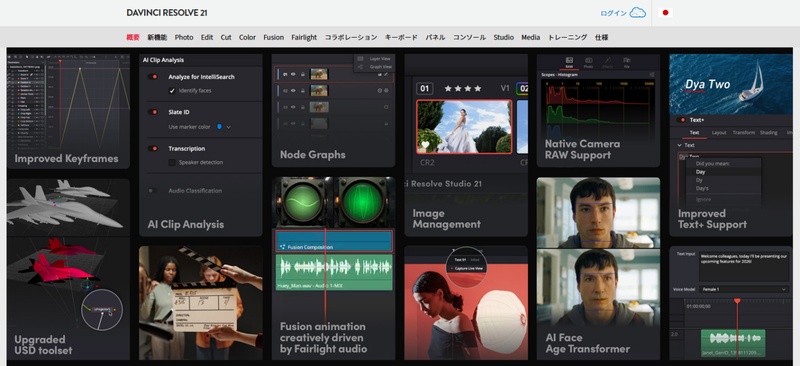Select the Huey_Man.wav audio waveform clip
The image size is (800, 366).
(334, 272)
